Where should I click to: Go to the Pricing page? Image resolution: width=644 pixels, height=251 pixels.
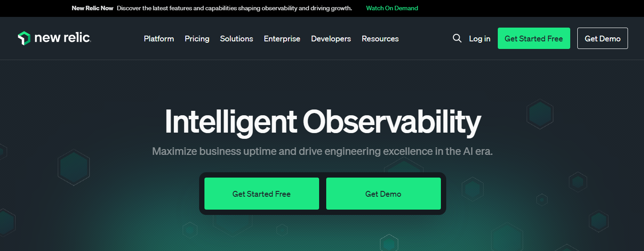197,39
